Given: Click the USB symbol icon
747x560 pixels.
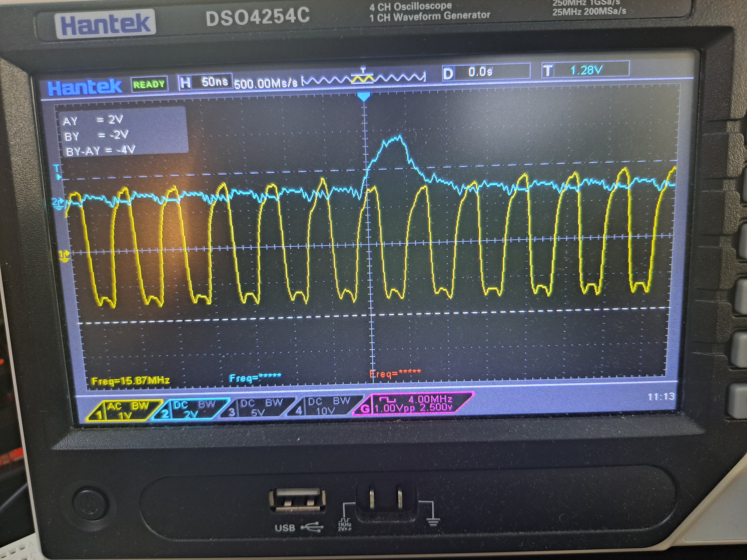Looking at the screenshot, I should [x=312, y=527].
